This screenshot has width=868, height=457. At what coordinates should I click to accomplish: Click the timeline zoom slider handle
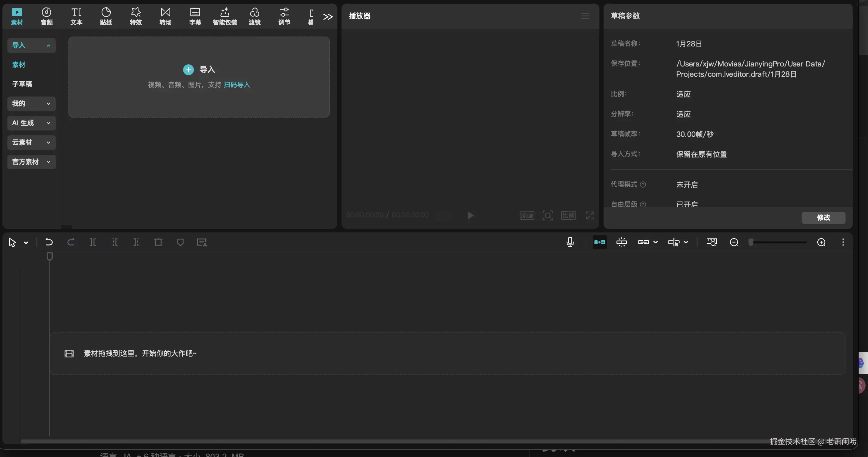[x=751, y=242]
